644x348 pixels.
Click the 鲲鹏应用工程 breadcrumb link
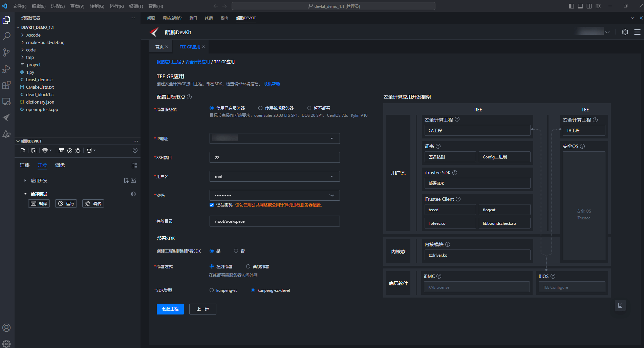point(169,62)
